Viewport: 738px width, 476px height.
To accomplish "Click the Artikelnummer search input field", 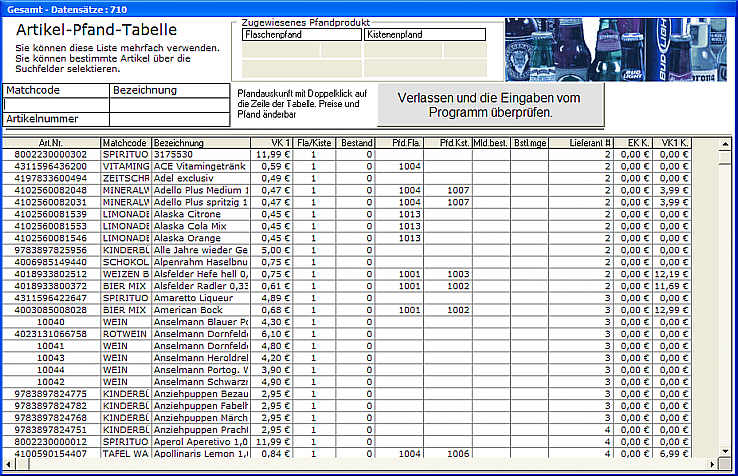I will pos(169,119).
